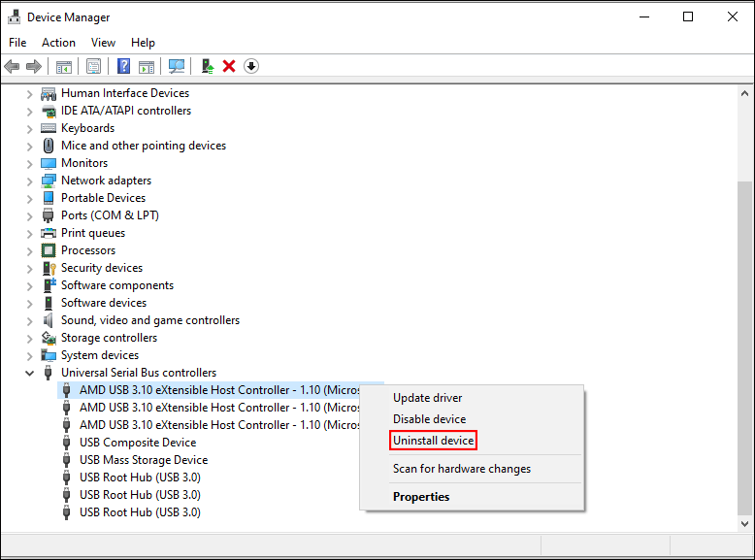Expand Sound, video and game controllers
The width and height of the screenshot is (755, 560).
[29, 321]
